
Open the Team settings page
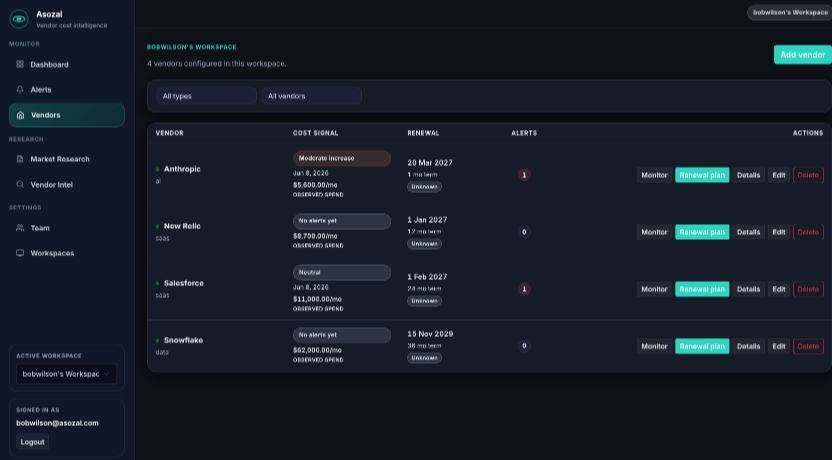tap(67, 228)
